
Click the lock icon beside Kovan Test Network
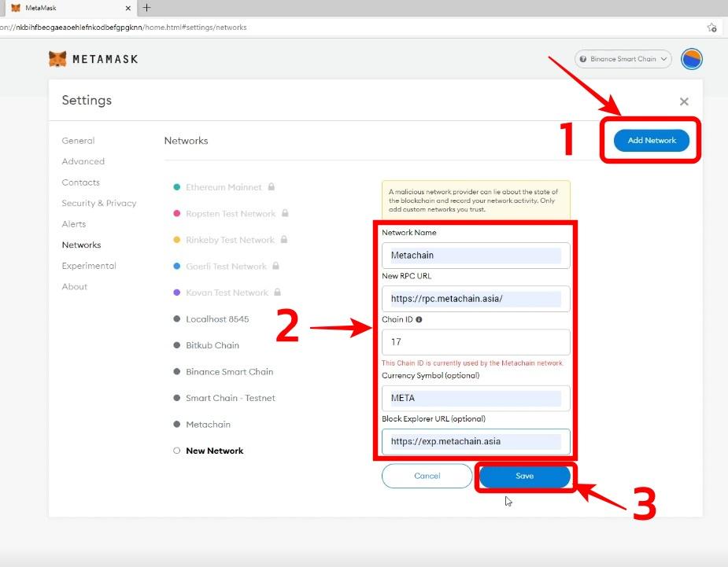pyautogui.click(x=277, y=293)
